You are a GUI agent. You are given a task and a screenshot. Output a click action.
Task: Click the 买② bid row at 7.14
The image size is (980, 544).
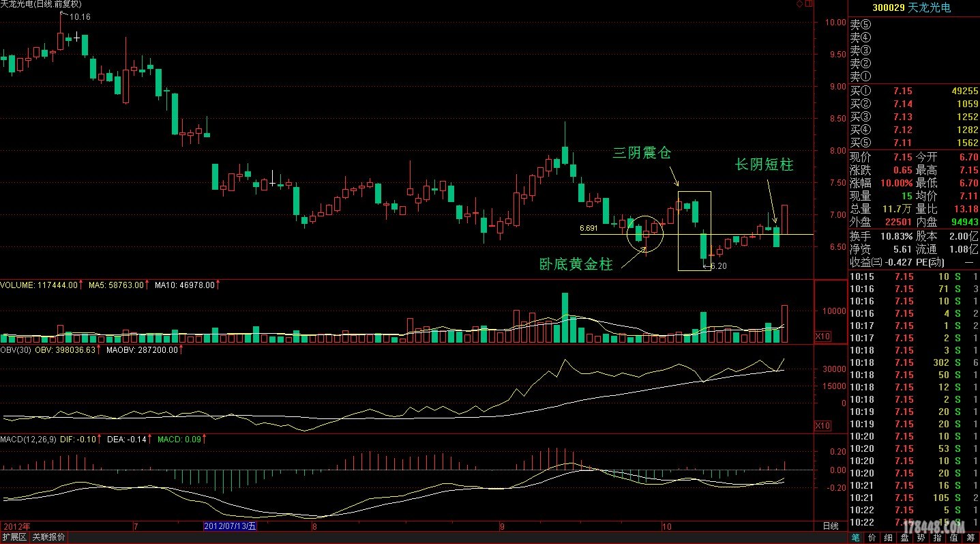[914, 104]
